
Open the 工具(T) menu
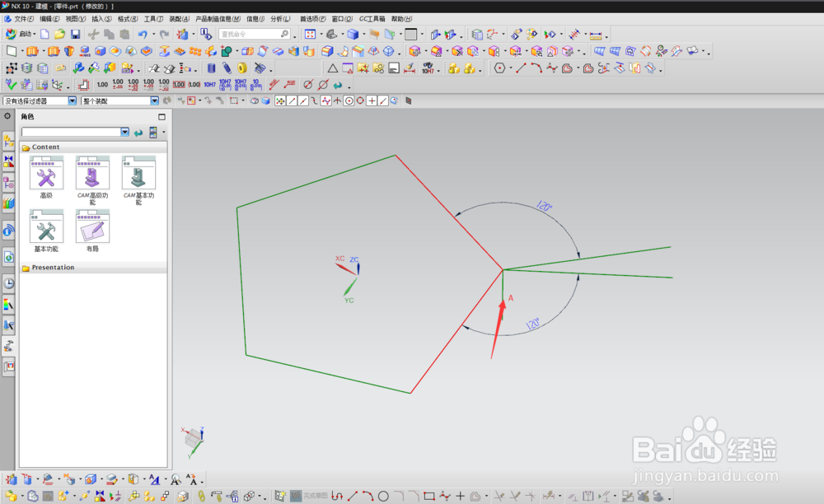click(153, 19)
